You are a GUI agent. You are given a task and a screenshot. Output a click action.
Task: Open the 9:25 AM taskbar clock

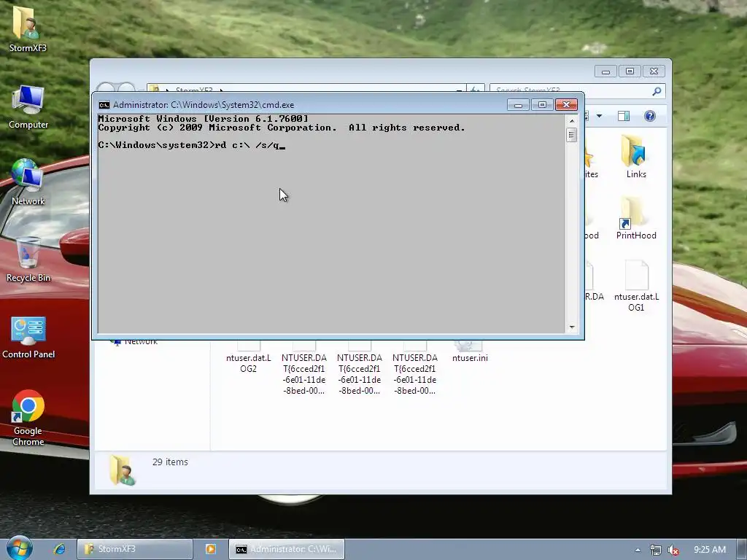(709, 550)
